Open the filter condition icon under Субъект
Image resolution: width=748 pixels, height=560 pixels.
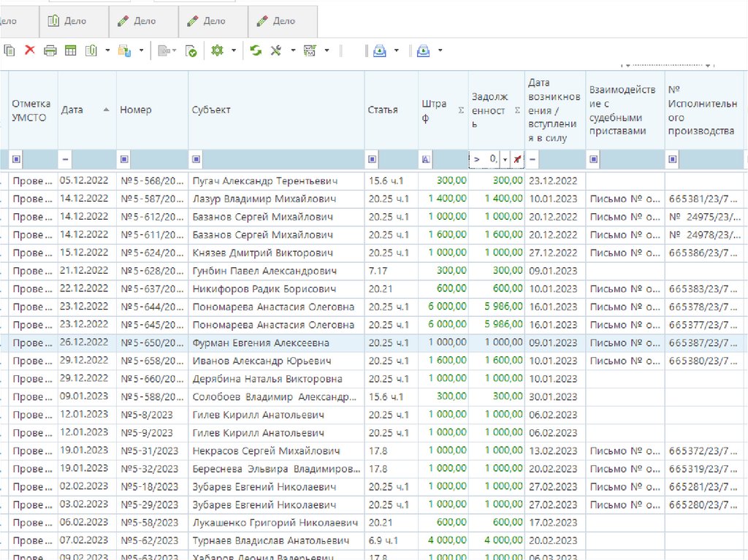(196, 159)
